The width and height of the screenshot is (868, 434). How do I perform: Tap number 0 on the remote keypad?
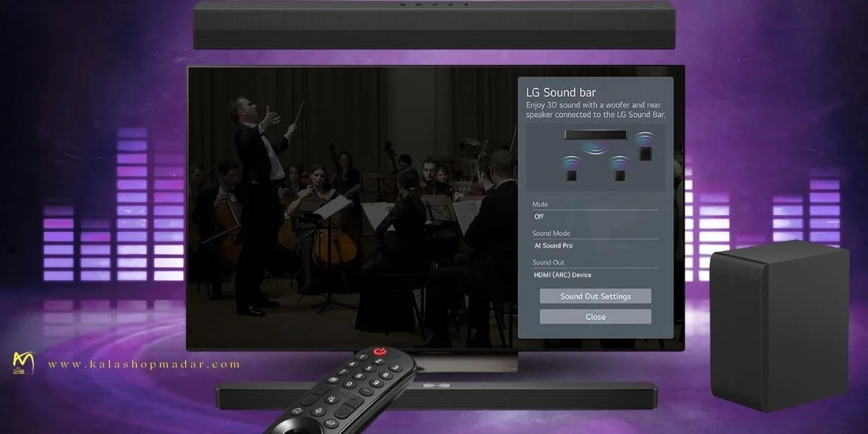point(349,384)
